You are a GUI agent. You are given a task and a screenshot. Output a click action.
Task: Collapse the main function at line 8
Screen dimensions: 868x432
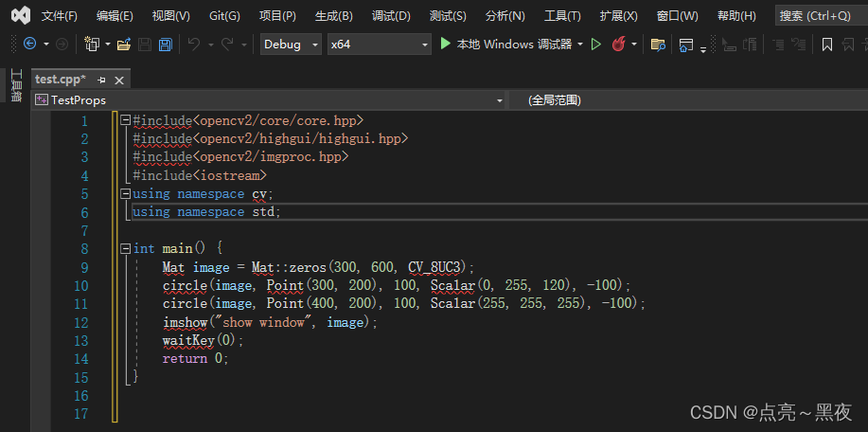(x=126, y=248)
